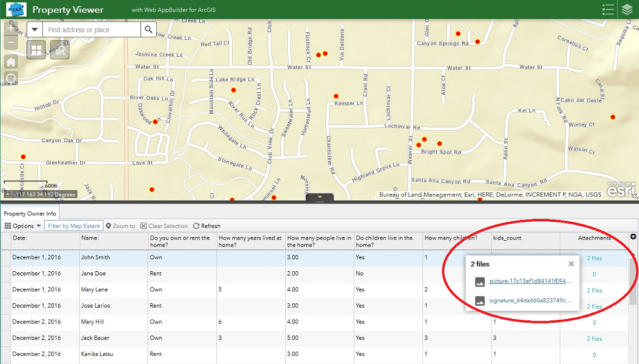Toggle Filter by Map Extent

[x=73, y=226]
